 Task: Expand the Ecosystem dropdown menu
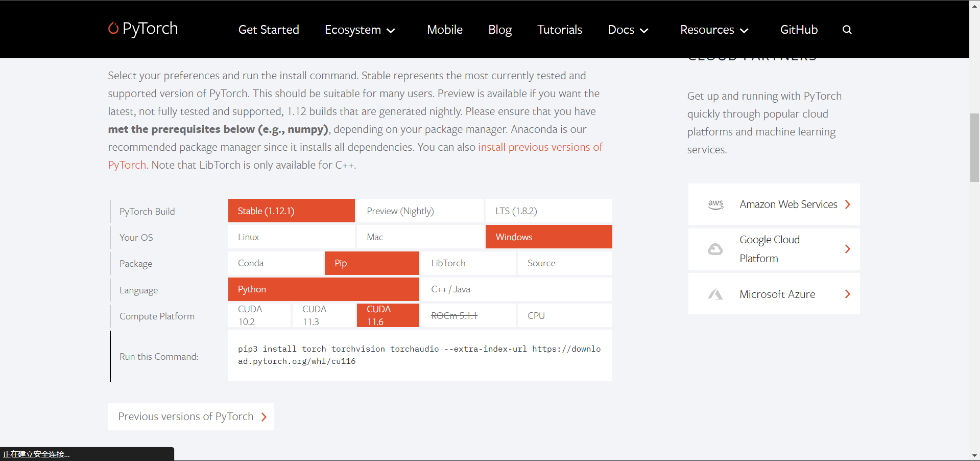coord(360,30)
